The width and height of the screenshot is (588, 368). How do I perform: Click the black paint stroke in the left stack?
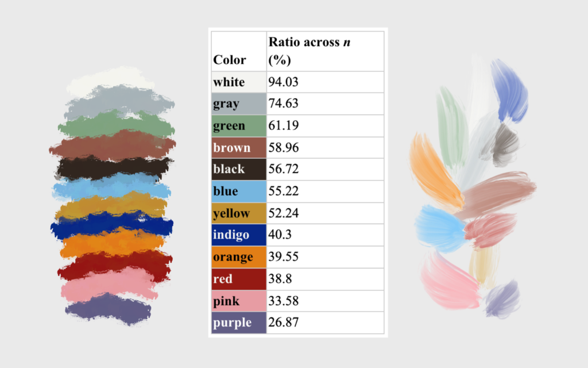113,168
